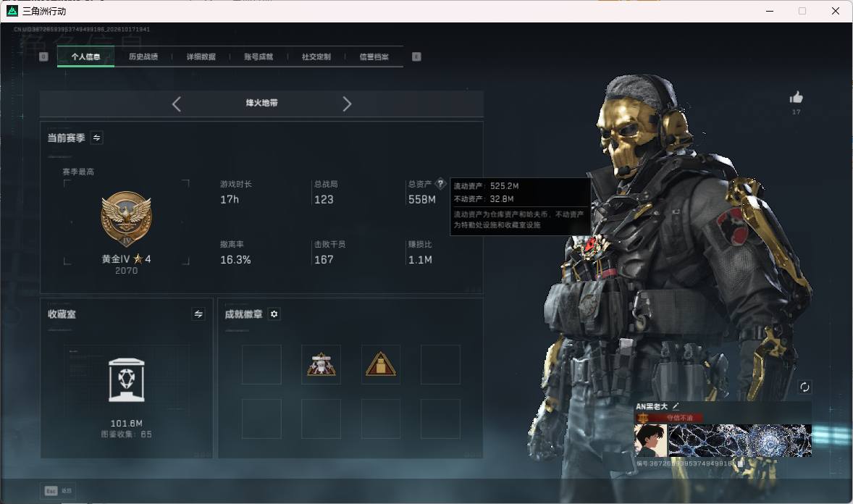Click the swap icon next to 当前赛季

coord(97,138)
